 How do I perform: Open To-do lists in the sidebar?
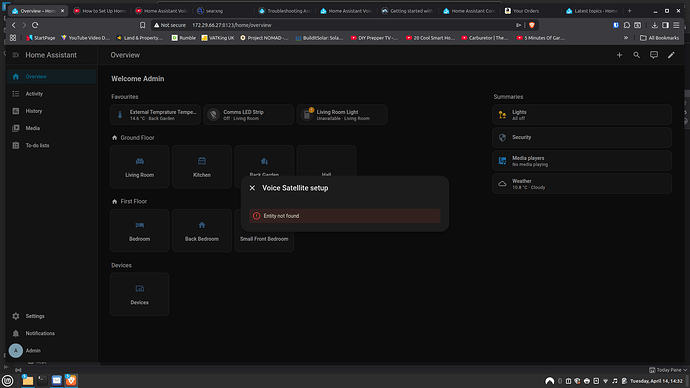tap(52, 145)
